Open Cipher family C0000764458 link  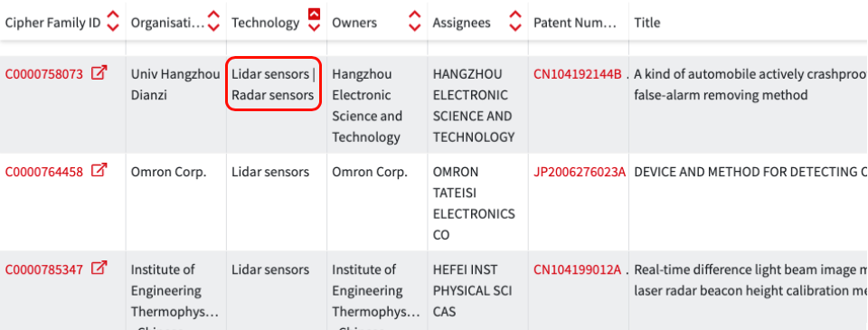click(43, 172)
